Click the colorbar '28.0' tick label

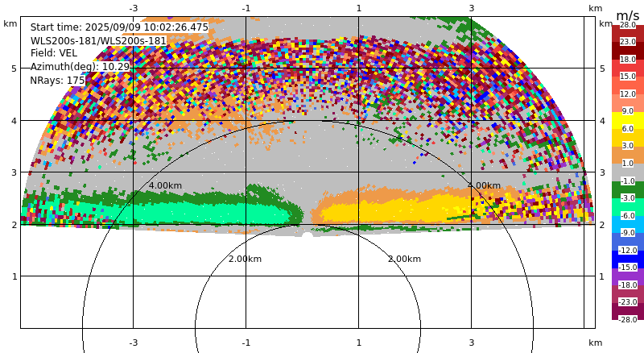(628, 25)
